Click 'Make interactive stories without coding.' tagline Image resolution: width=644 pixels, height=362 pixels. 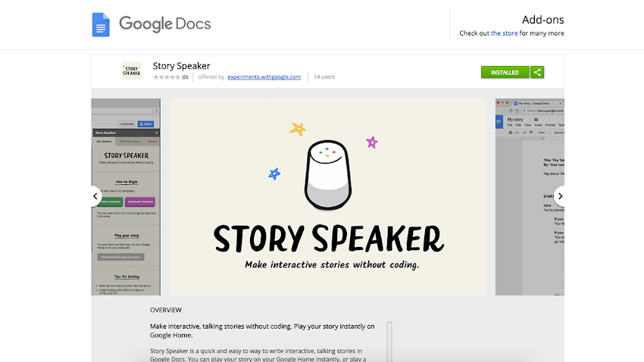332,265
